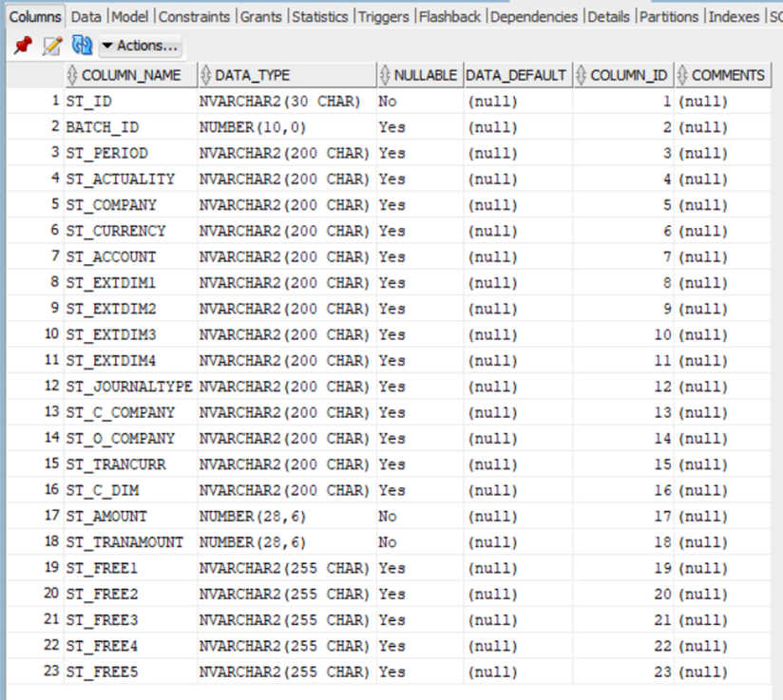Image resolution: width=783 pixels, height=700 pixels.
Task: Select the ST_TRANAMOUNT cell
Action: click(131, 542)
